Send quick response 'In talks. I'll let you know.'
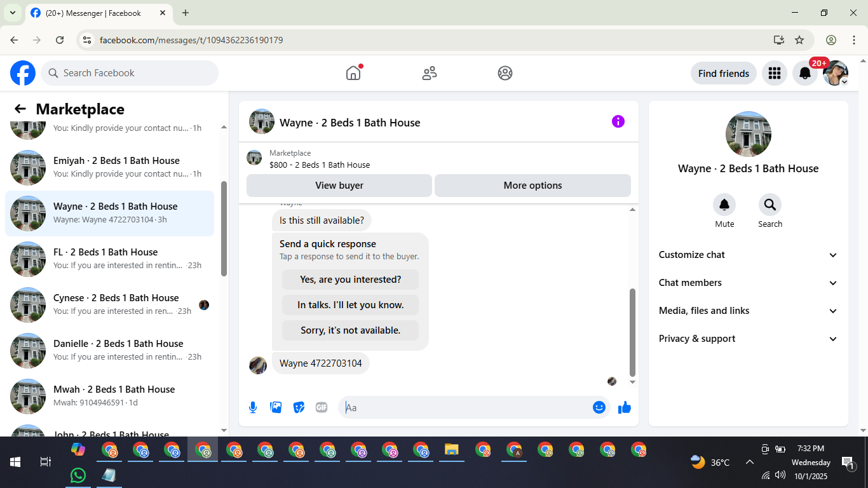Viewport: 868px width, 488px height. click(x=351, y=305)
